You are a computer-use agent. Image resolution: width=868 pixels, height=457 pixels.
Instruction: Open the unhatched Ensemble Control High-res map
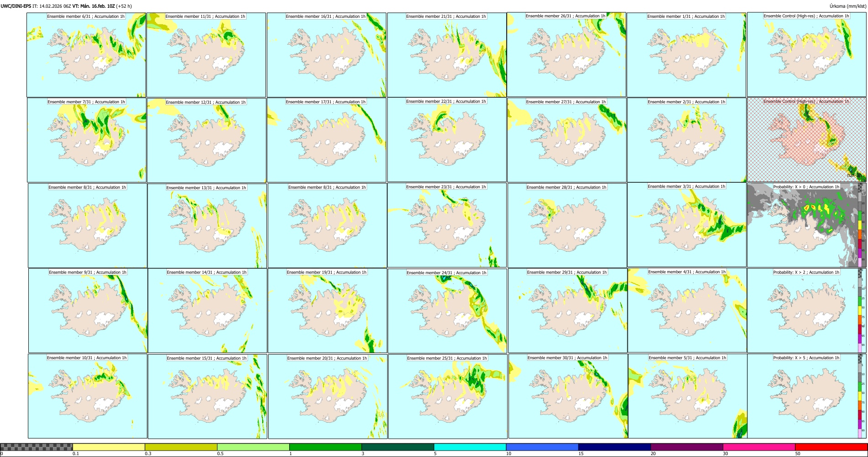[807, 54]
